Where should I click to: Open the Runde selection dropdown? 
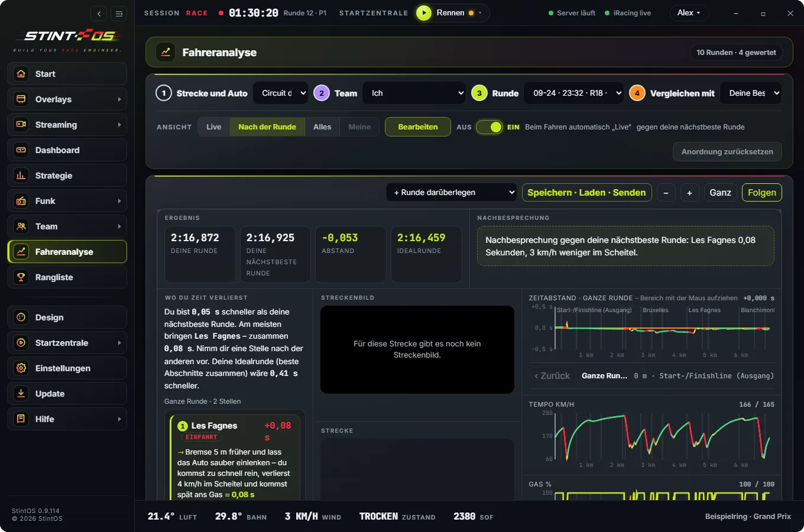573,93
